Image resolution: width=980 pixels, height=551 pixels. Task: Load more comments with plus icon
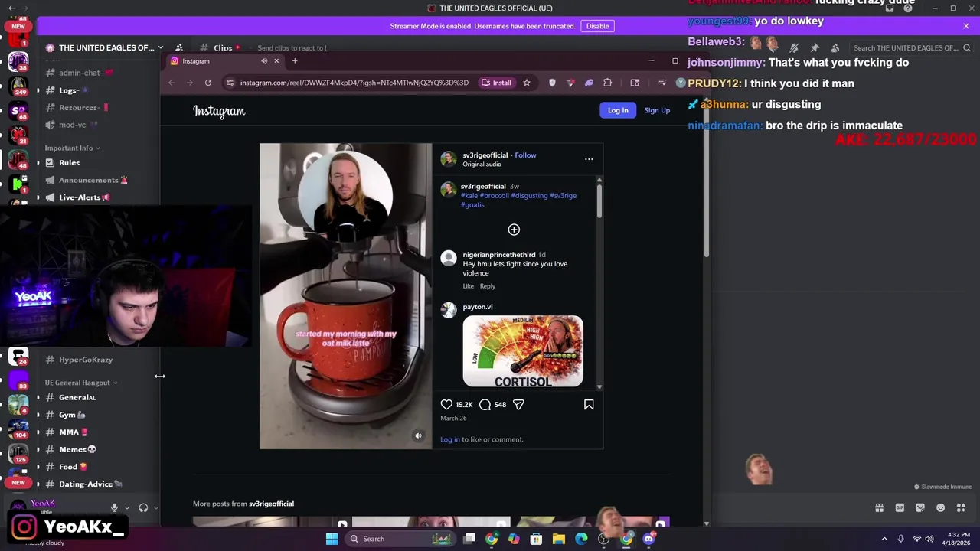coord(514,230)
